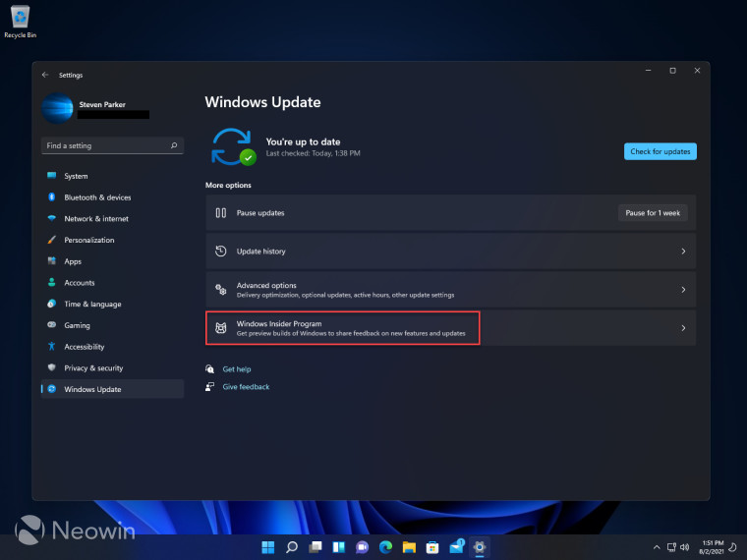Open Task View on the taskbar
Viewport: 747px width, 560px height.
(315, 547)
